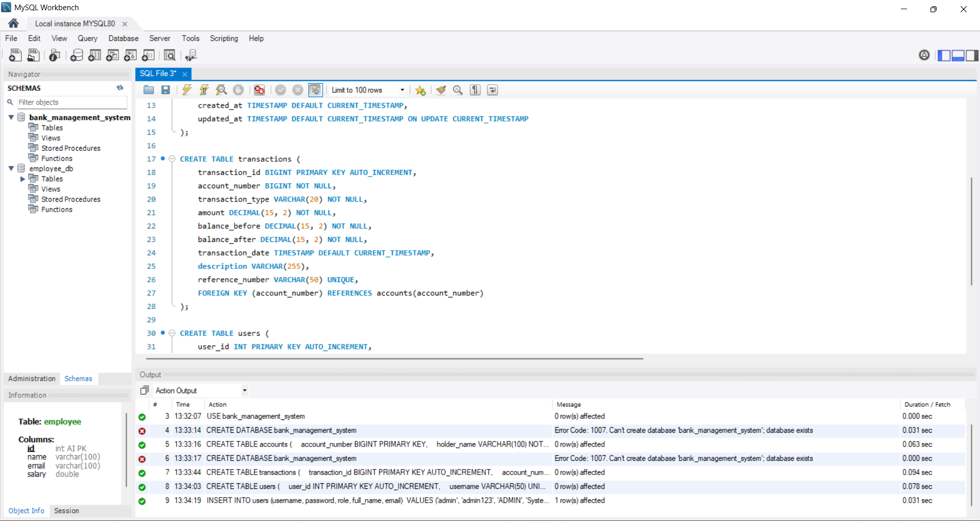The width and height of the screenshot is (980, 521).
Task: Toggle the autocommit mode button
Action: click(315, 90)
